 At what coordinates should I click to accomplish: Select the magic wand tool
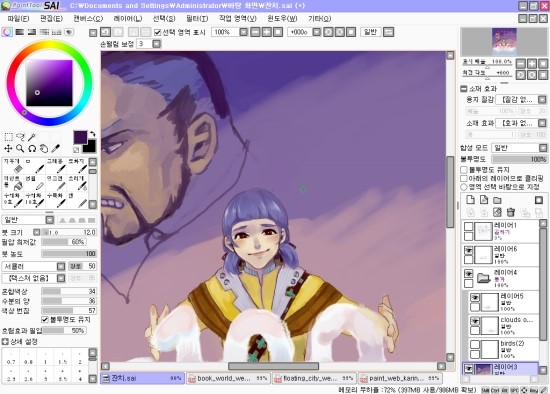click(32, 137)
